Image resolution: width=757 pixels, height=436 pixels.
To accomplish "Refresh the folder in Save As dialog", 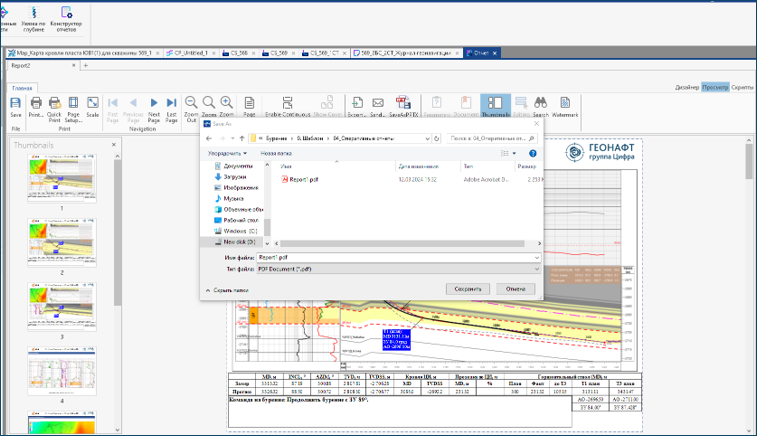I will point(436,139).
